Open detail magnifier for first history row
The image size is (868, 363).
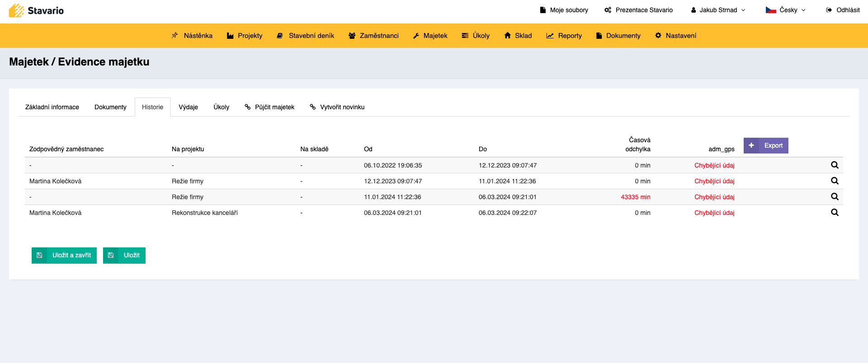[x=835, y=165]
